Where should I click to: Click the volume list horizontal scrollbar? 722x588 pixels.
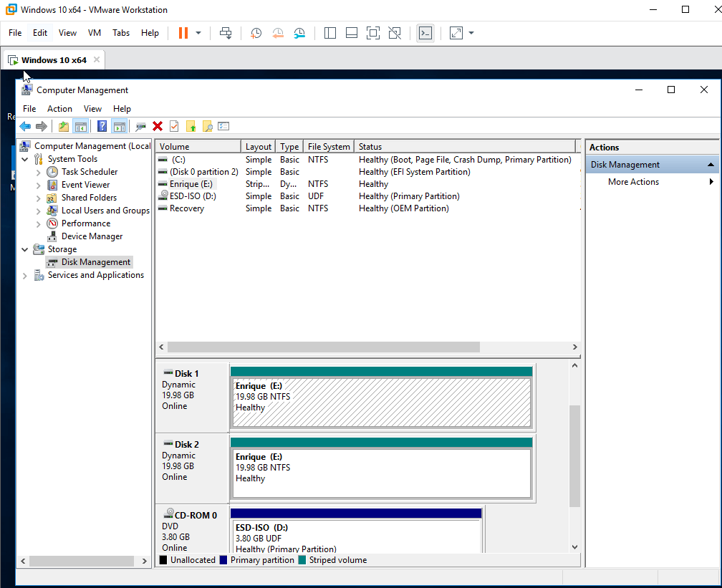323,347
